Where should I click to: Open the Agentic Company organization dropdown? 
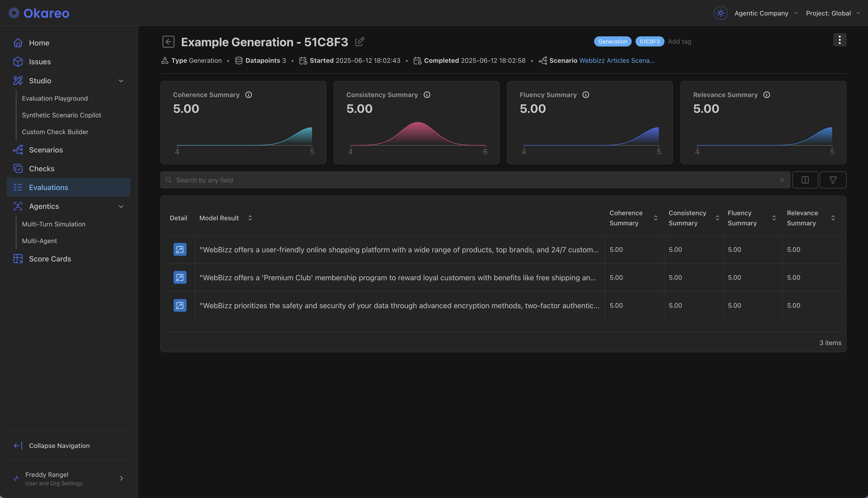point(765,13)
